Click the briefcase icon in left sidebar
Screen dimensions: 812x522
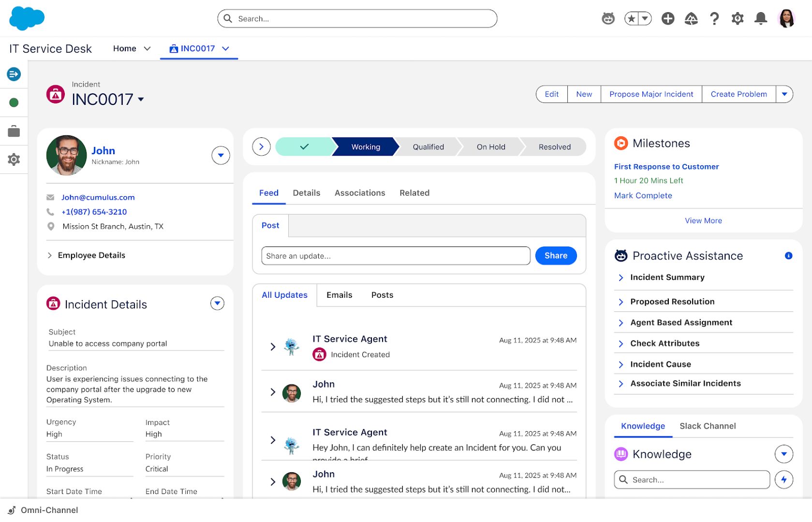[14, 131]
